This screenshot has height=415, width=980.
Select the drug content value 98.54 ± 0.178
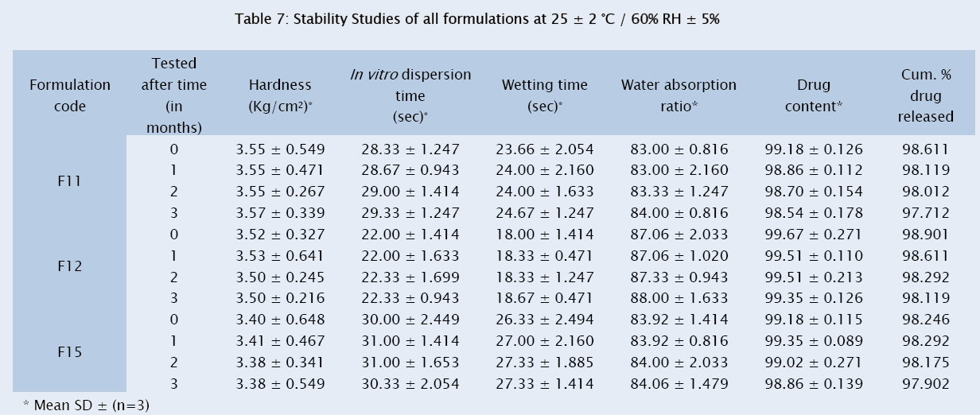[x=813, y=212]
